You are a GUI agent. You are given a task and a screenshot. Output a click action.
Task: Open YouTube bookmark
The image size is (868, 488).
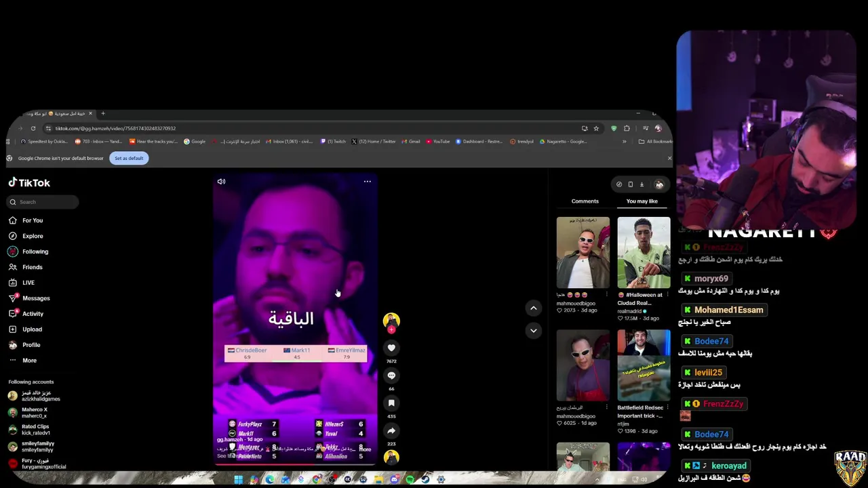click(x=437, y=142)
